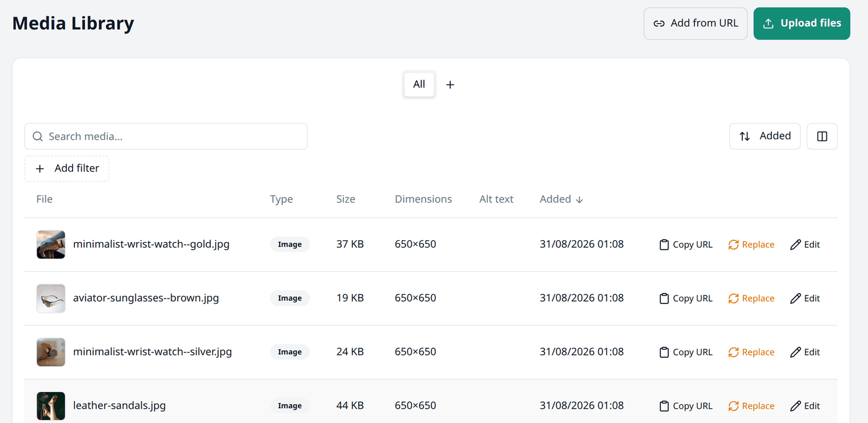
Task: Click the 44 KB size value
Action: (x=350, y=406)
